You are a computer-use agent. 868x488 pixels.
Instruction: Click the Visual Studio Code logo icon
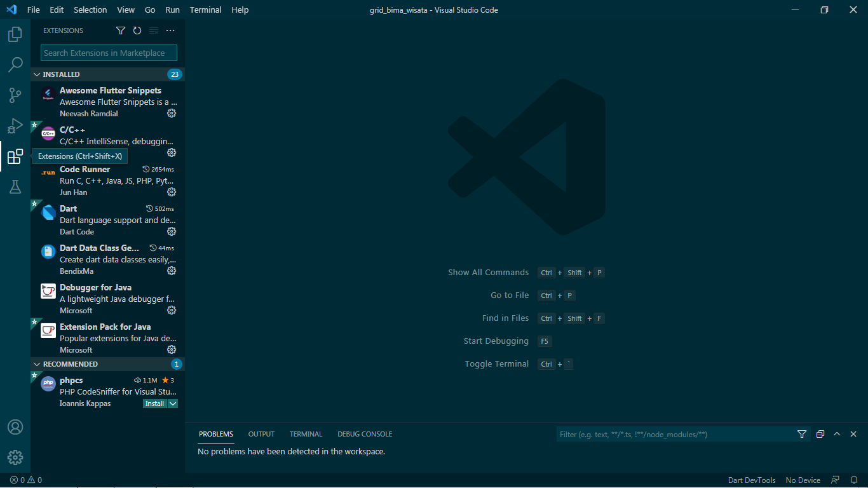(x=11, y=10)
